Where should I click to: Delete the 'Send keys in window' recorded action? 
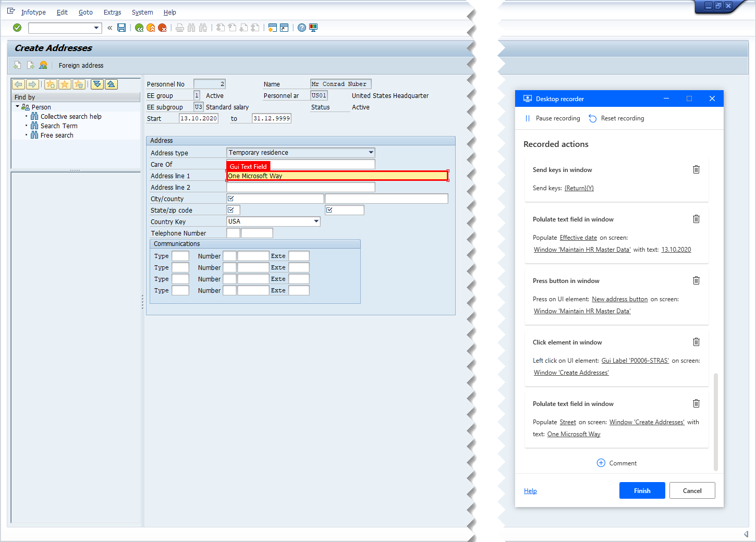click(x=696, y=169)
